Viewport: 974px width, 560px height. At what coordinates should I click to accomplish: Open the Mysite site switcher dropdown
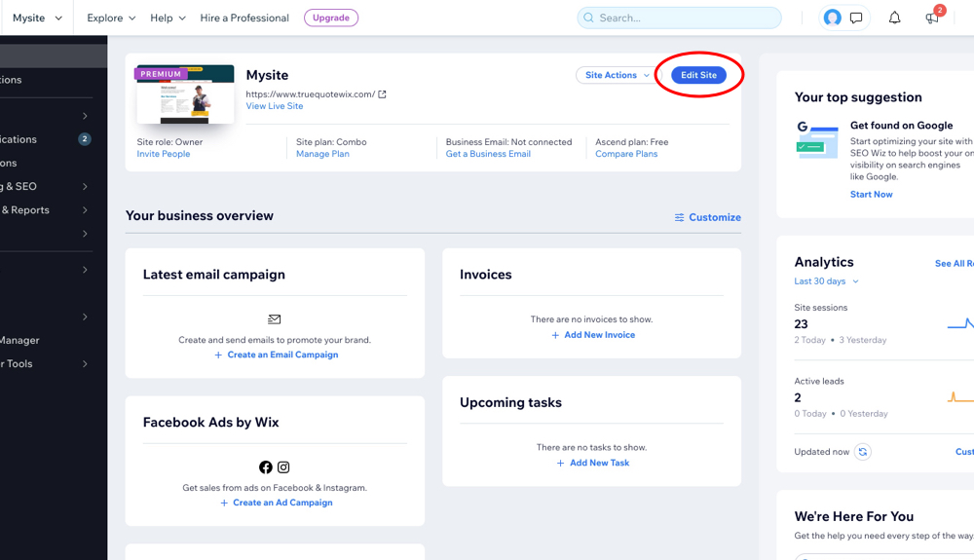37,18
